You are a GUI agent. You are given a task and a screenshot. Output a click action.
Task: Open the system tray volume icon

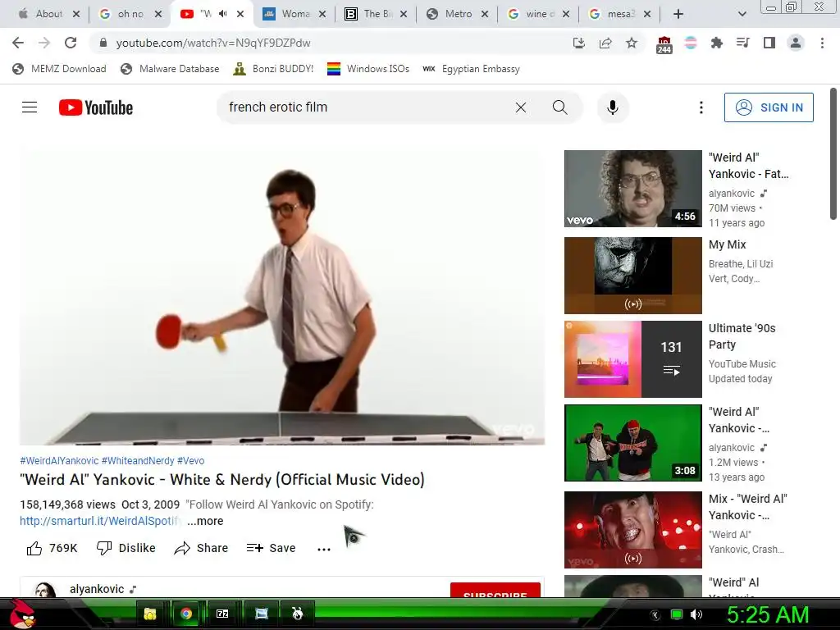coord(696,614)
